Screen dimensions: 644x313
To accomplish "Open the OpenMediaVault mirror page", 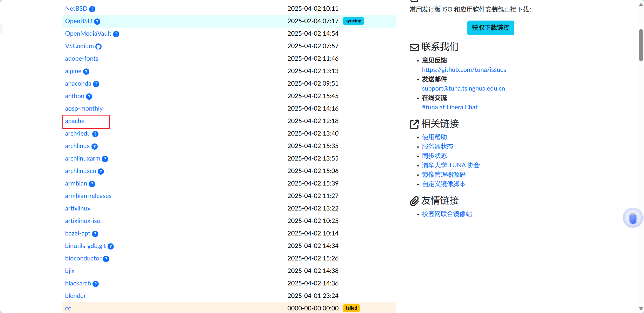I will [x=88, y=34].
